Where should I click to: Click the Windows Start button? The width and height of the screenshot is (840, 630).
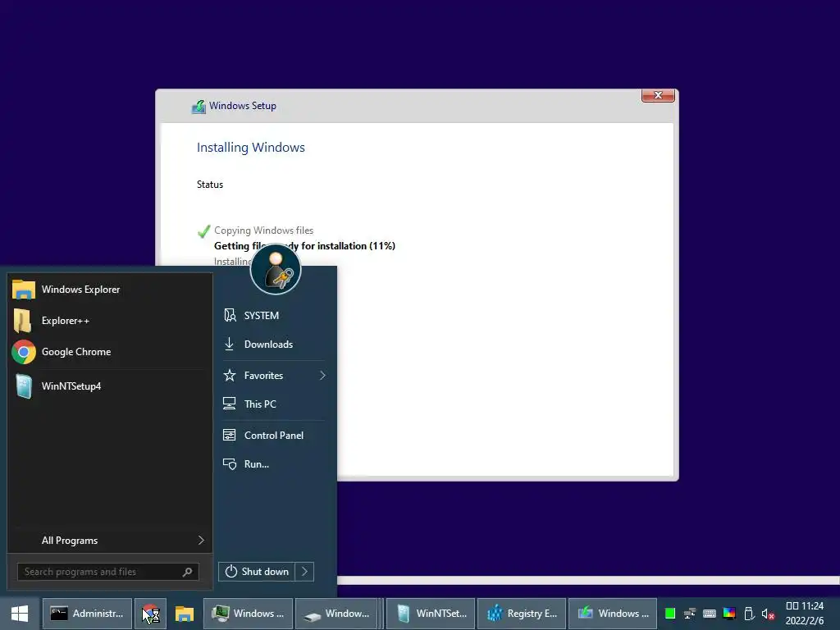click(x=20, y=614)
